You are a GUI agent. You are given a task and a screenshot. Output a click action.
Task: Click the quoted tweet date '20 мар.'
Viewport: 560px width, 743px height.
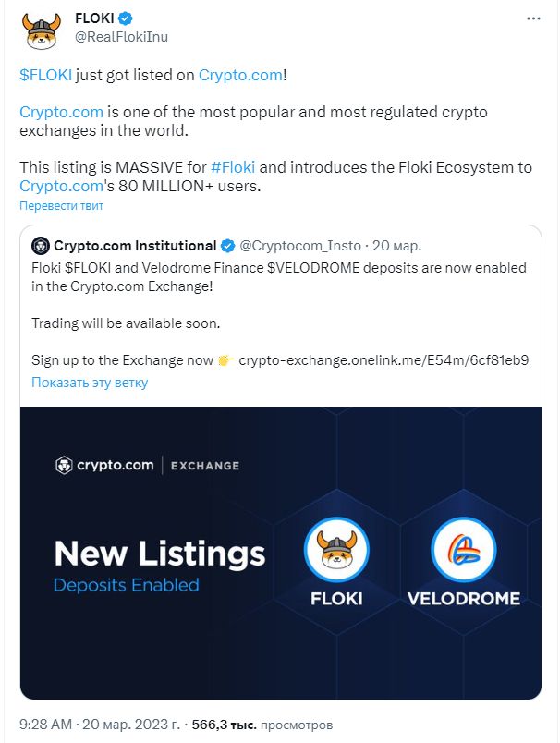396,246
